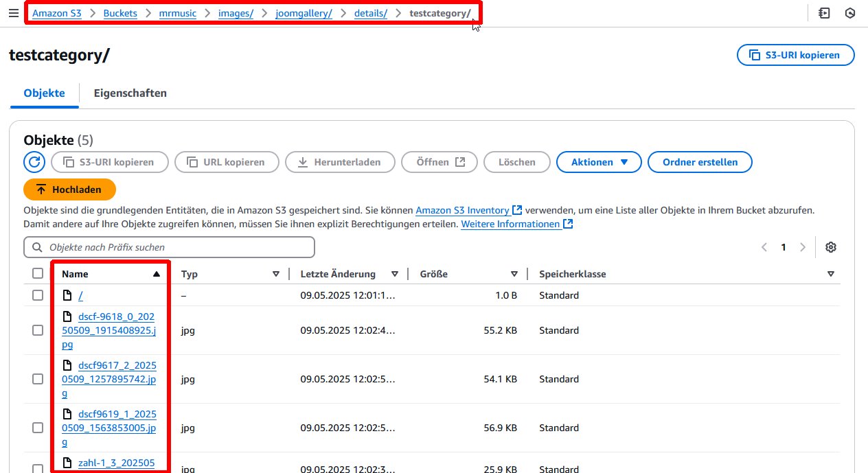Sort objects by Name column arrow
Viewport: 868px width, 473px height.
[157, 274]
